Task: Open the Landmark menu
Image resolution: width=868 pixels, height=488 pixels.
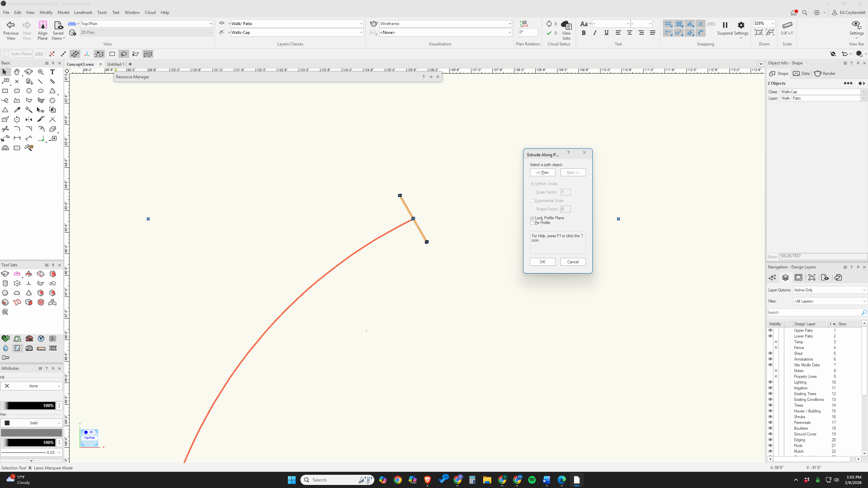Action: pyautogui.click(x=83, y=13)
